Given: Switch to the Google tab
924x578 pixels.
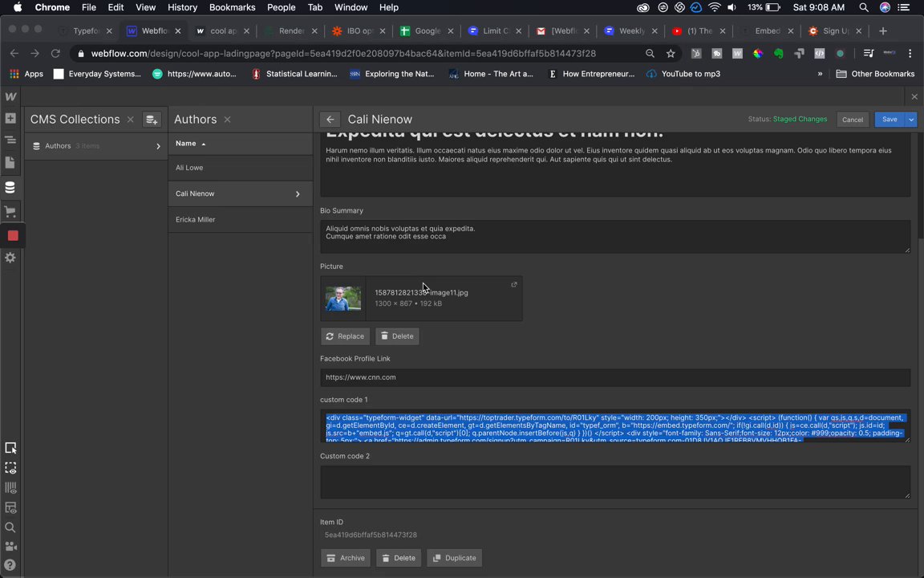Looking at the screenshot, I should [x=427, y=31].
